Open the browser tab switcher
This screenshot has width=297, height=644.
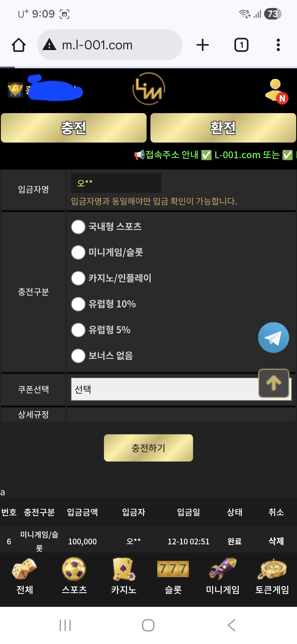(241, 45)
